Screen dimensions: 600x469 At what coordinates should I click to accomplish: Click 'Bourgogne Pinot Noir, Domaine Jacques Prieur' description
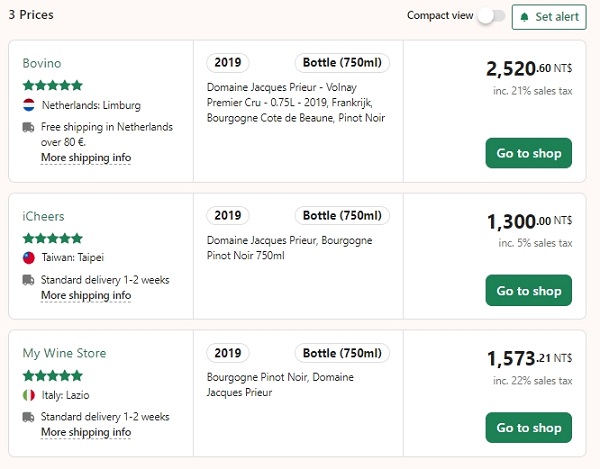[x=280, y=385]
